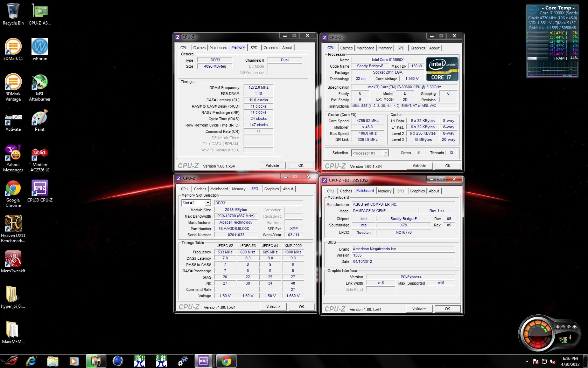
Task: Click the gauge icon button on network gadget
Action: (574, 327)
